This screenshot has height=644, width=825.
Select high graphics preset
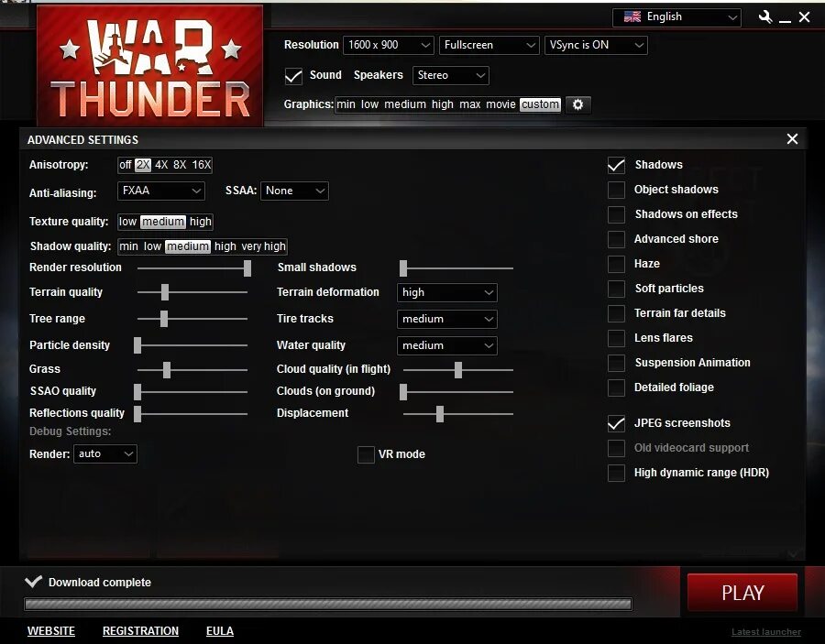pyautogui.click(x=443, y=104)
